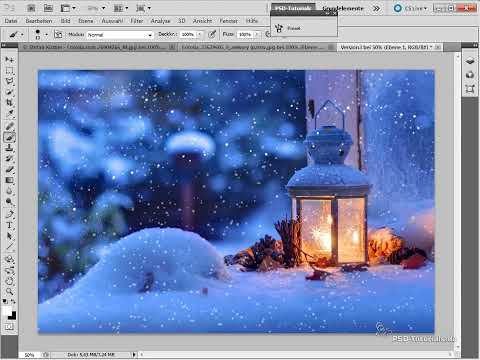Select the Quick Selection tool
This screenshot has width=480, height=360.
coord(9,92)
